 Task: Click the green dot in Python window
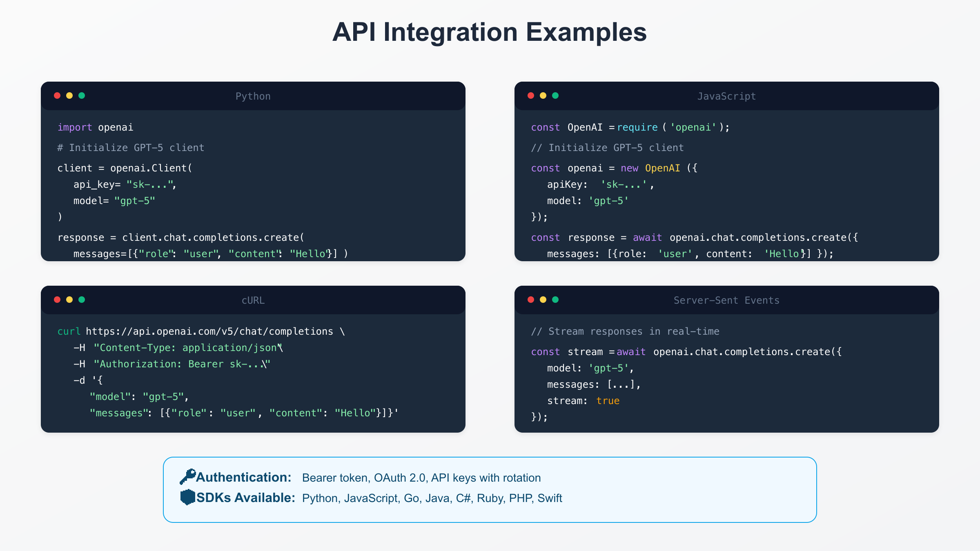(82, 96)
